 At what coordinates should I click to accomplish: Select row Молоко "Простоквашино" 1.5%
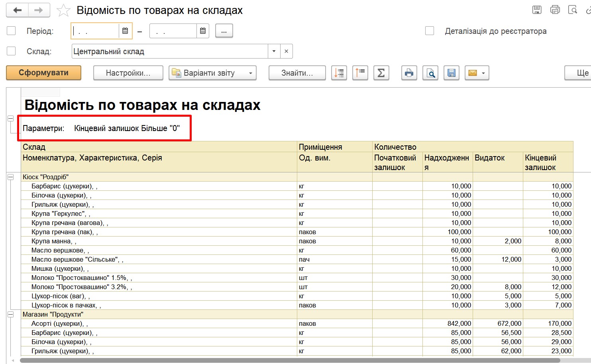coord(297,278)
